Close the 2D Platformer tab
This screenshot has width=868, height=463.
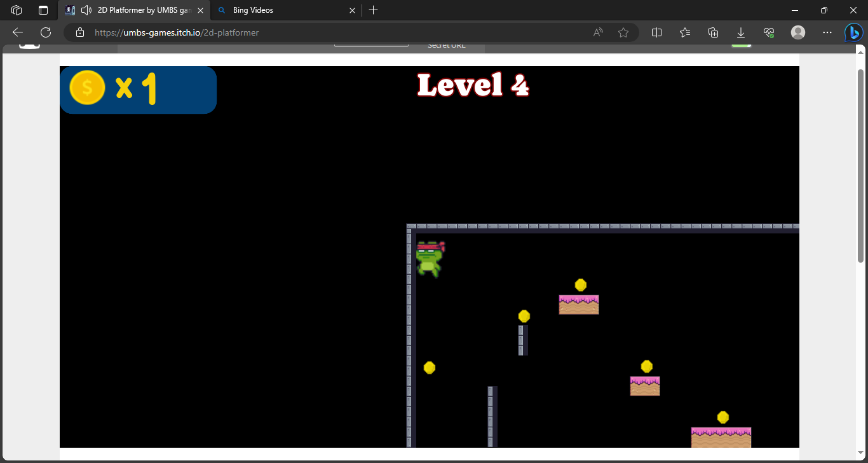(x=200, y=10)
